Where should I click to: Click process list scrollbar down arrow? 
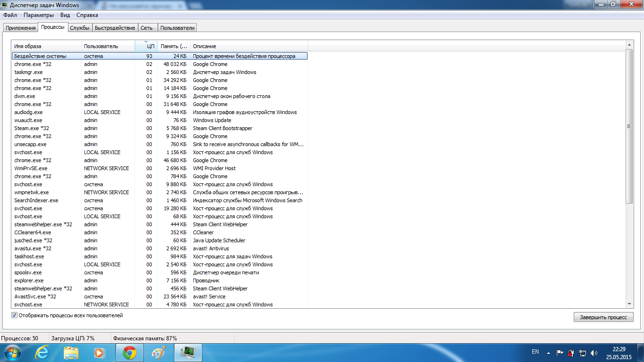tap(629, 304)
